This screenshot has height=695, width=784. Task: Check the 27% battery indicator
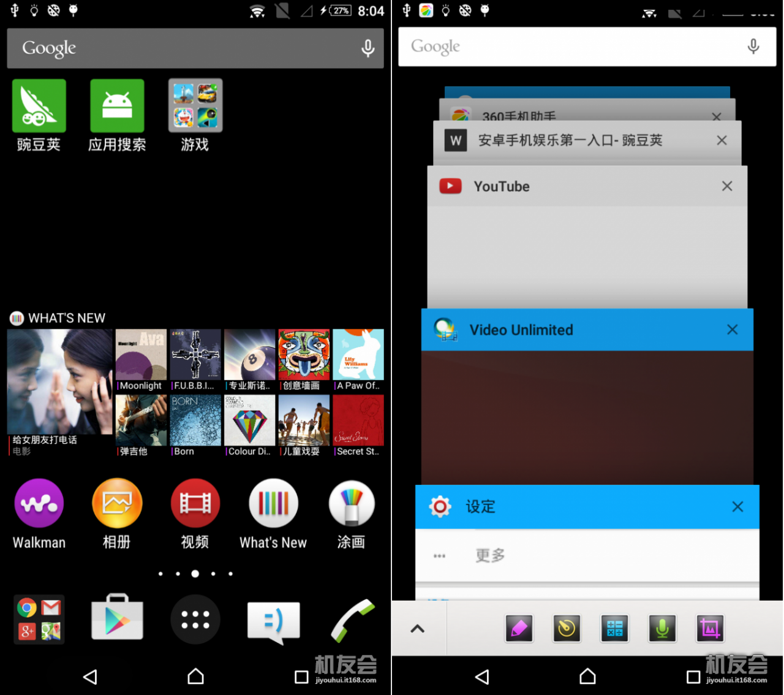[341, 10]
